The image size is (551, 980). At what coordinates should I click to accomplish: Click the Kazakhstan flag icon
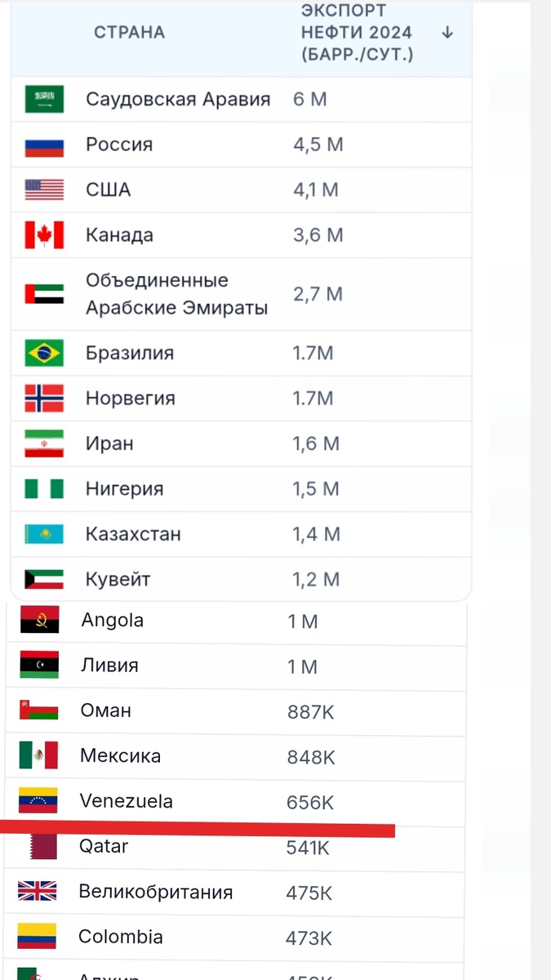point(44,534)
